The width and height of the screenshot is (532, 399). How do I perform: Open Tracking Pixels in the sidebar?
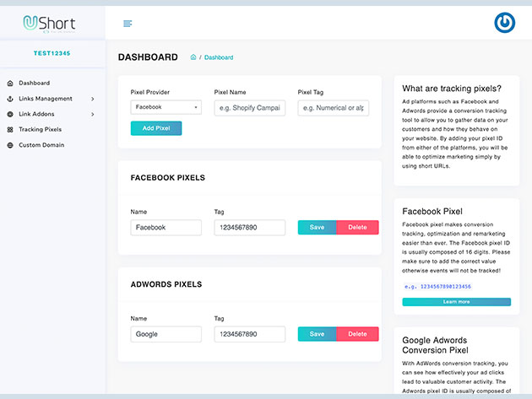pyautogui.click(x=41, y=130)
